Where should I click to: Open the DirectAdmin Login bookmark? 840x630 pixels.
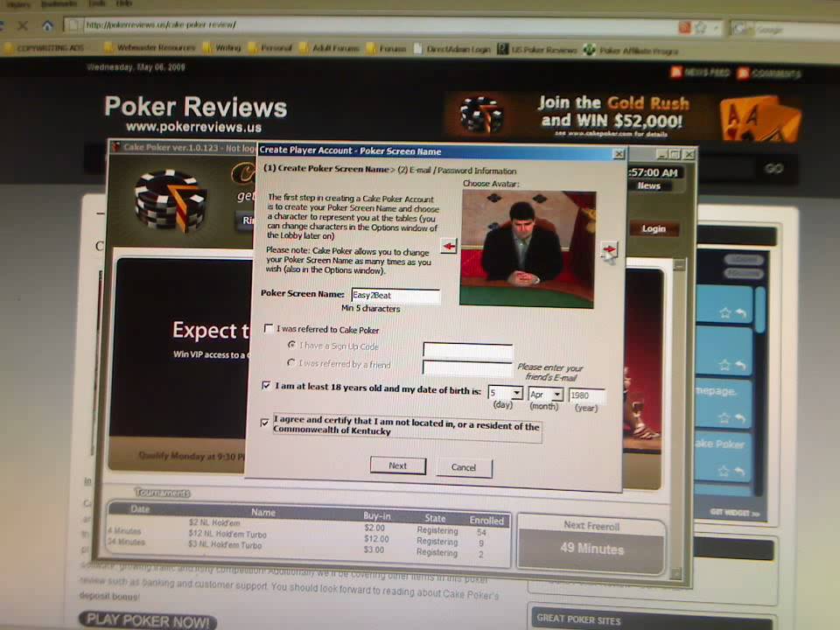452,49
